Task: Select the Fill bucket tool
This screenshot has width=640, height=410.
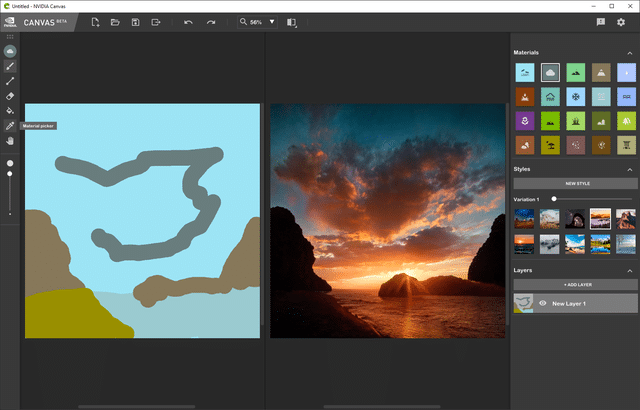Action: pos(10,111)
